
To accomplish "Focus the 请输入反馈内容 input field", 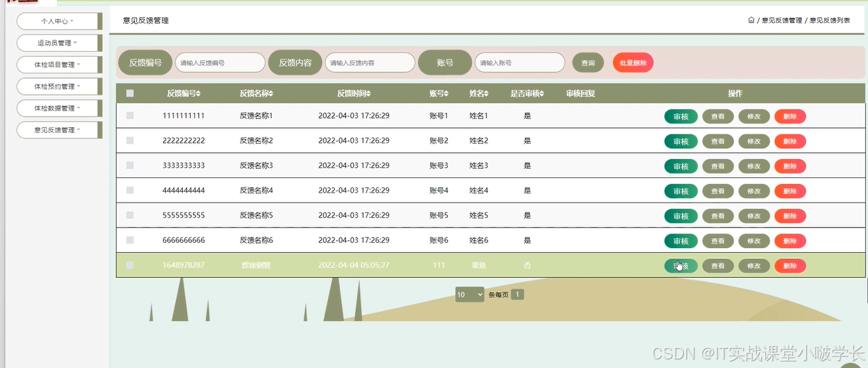I will pos(370,63).
